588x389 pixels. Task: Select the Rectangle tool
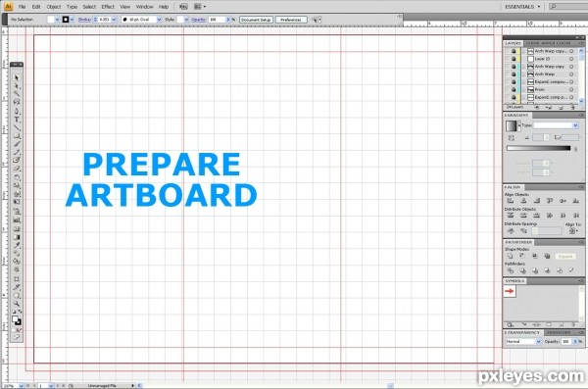tap(16, 136)
